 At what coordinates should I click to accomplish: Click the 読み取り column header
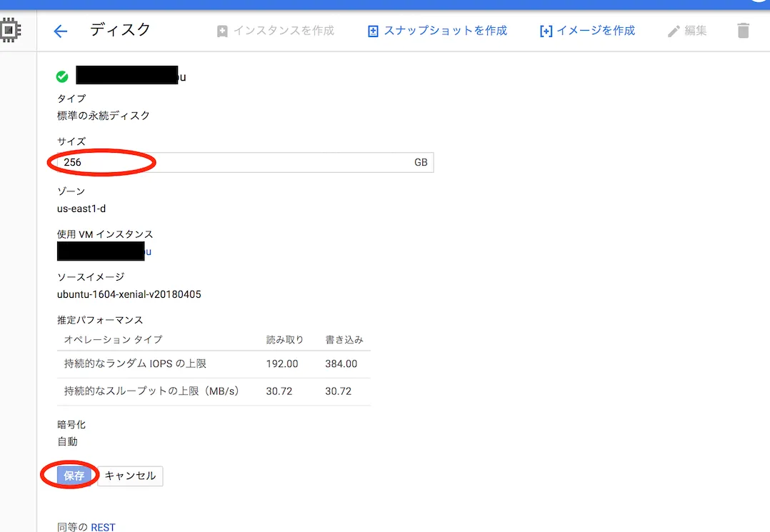tap(285, 340)
